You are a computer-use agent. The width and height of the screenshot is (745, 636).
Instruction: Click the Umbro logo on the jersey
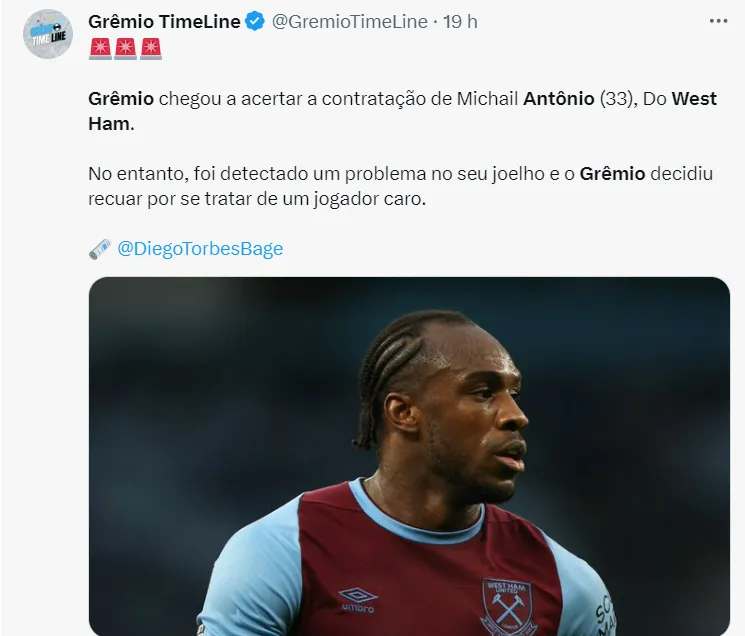pos(357,598)
